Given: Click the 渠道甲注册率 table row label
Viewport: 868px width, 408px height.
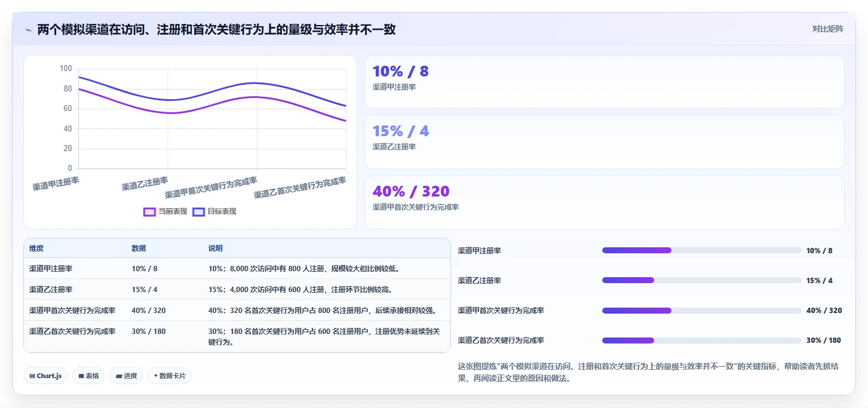Looking at the screenshot, I should tap(51, 269).
